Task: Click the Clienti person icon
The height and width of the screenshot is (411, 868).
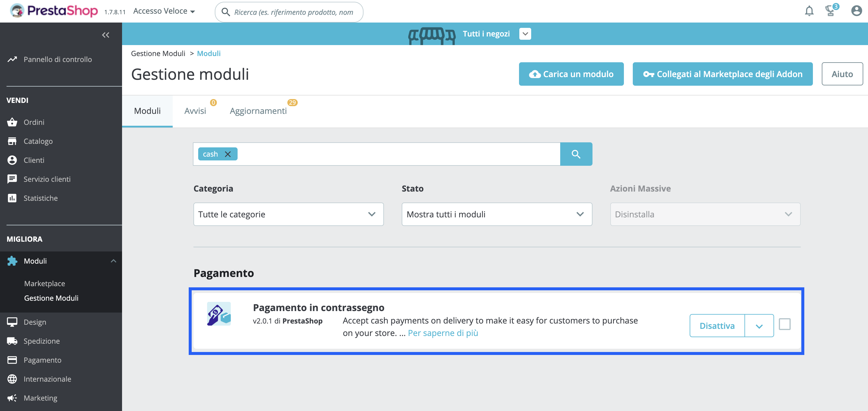Action: (12, 160)
